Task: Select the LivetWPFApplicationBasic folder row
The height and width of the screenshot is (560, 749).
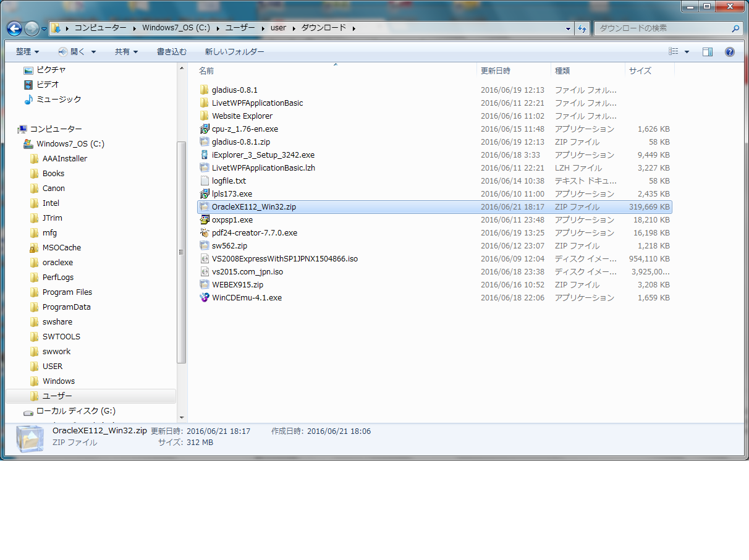Action: tap(434, 103)
